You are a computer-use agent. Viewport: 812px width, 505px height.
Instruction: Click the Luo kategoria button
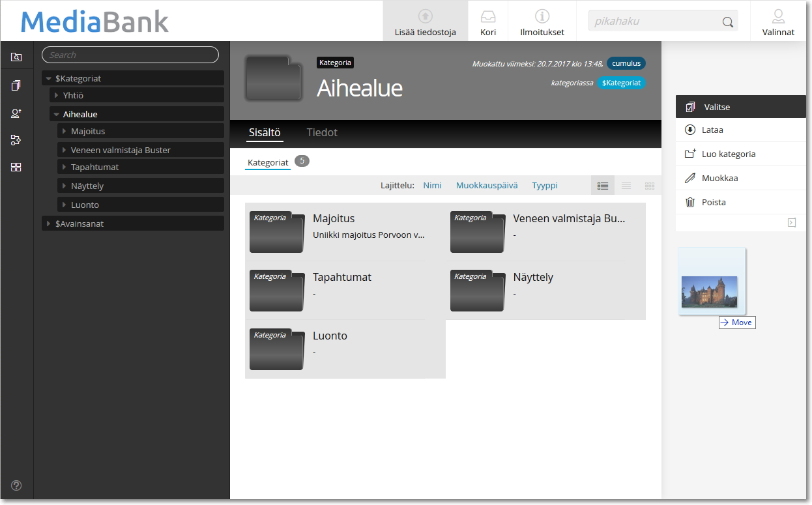(728, 154)
